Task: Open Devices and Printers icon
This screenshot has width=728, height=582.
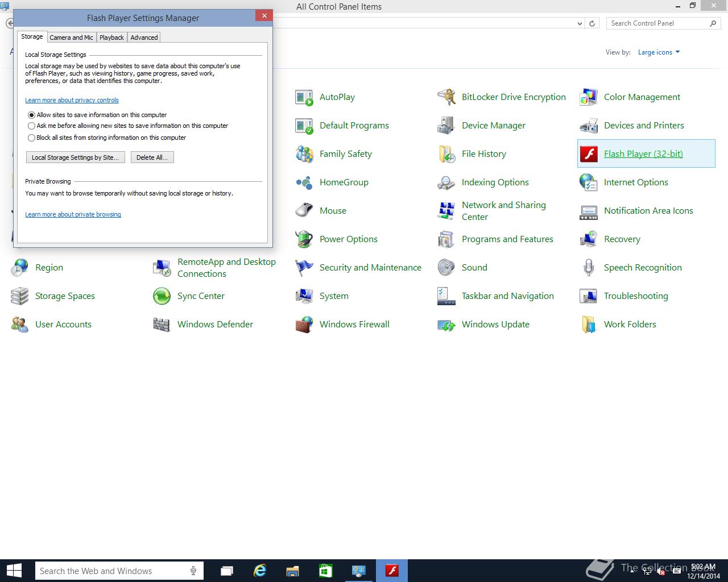Action: [x=589, y=126]
